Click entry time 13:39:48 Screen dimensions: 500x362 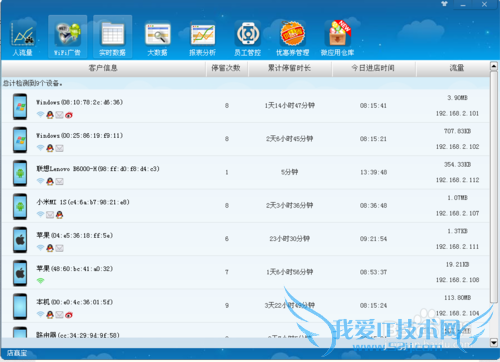[373, 172]
